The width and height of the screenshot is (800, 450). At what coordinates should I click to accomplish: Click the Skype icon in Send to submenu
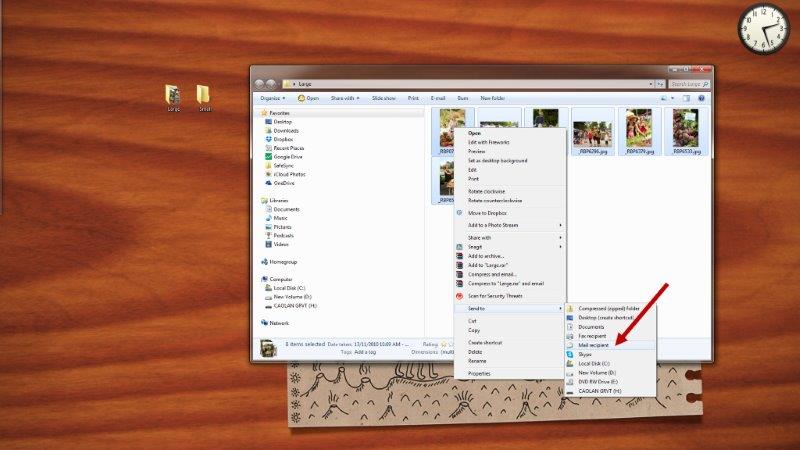point(570,354)
